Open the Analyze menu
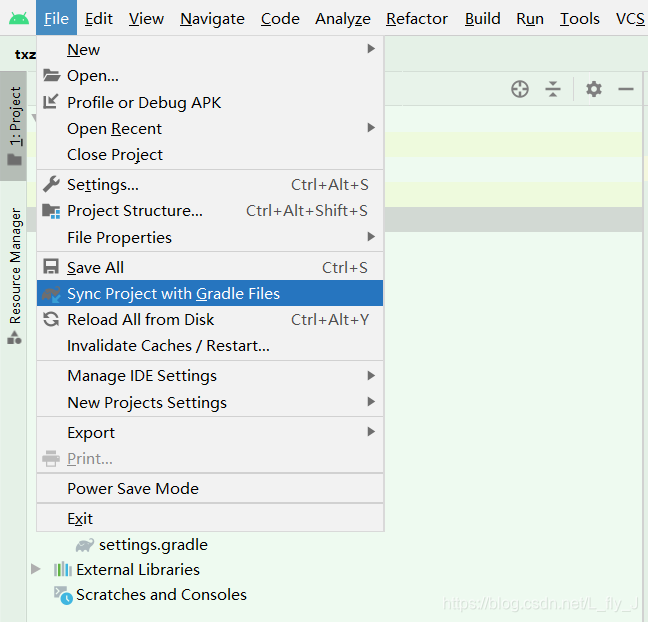 point(343,18)
